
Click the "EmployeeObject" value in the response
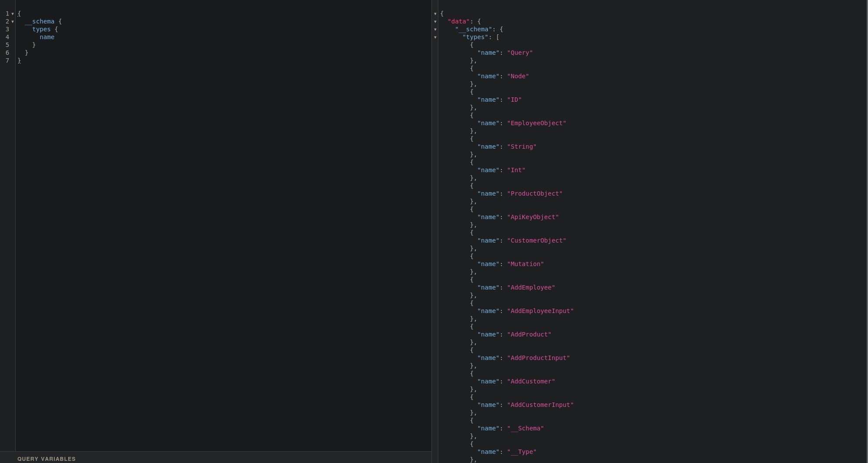537,123
